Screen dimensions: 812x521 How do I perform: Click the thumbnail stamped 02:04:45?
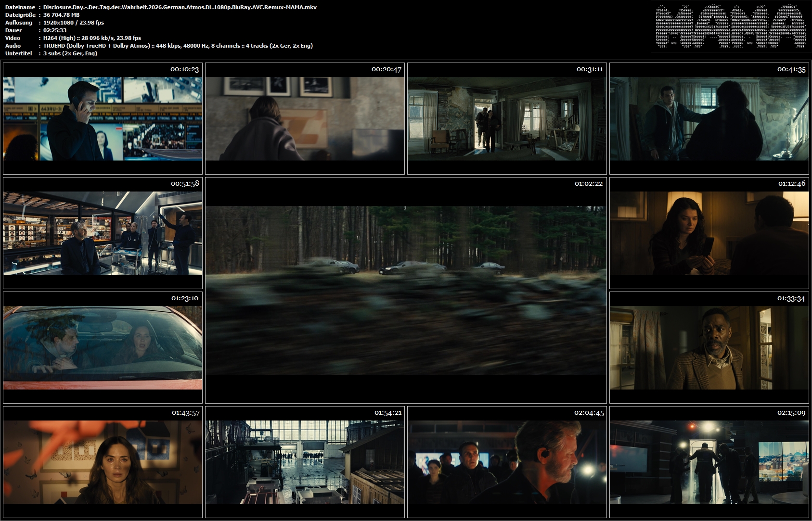(507, 462)
